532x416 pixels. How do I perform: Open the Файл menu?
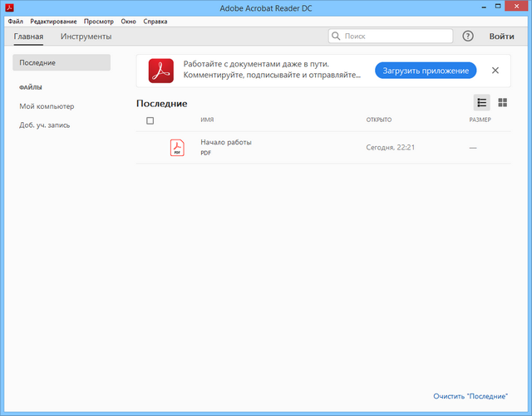(15, 21)
